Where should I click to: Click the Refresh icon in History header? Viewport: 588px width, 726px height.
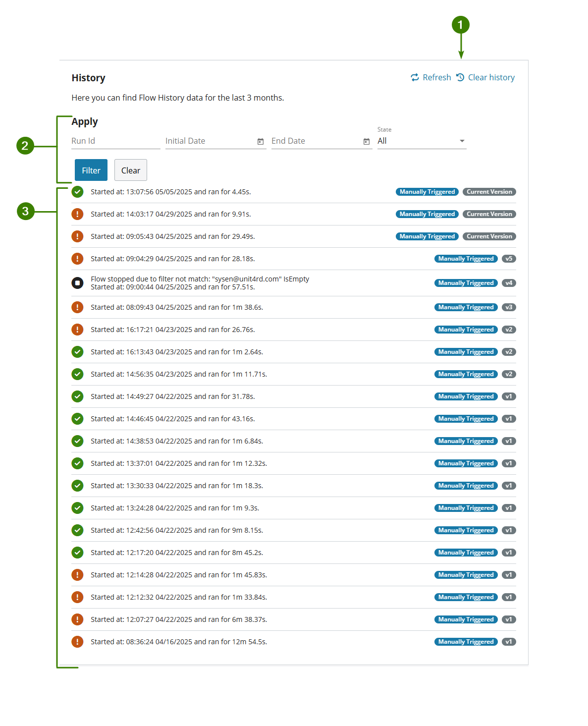[x=415, y=77]
